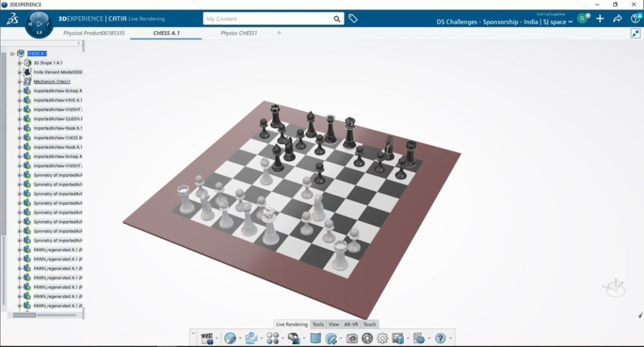Collapse the CHESS A.1 root node
Screen dimensions: 644x347
pos(12,54)
